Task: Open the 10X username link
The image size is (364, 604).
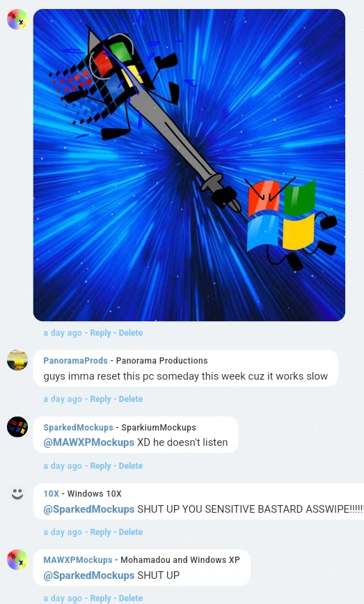Action: 52,493
